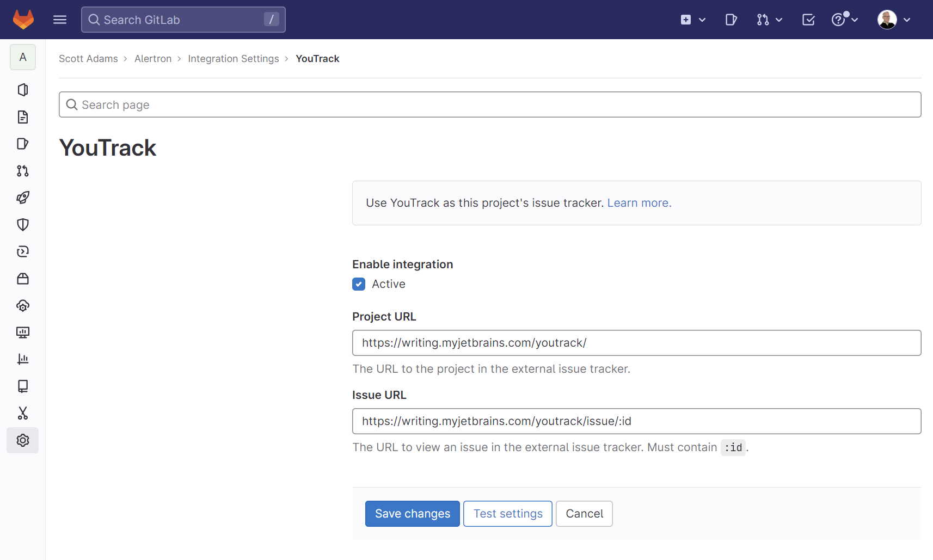Image resolution: width=933 pixels, height=560 pixels.
Task: Click the YouTrack breadcrumb
Action: pyautogui.click(x=317, y=59)
